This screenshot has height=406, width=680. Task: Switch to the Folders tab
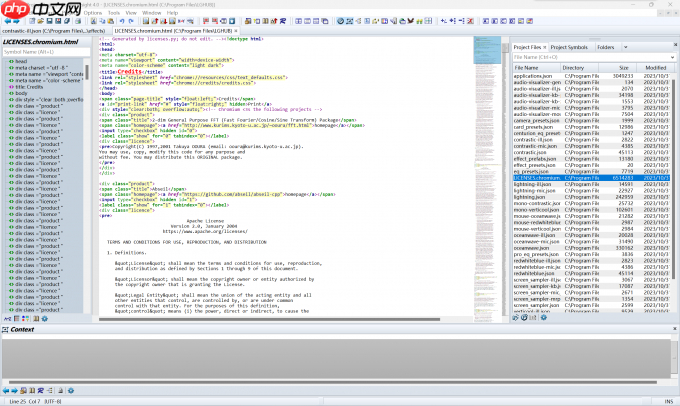pyautogui.click(x=606, y=47)
